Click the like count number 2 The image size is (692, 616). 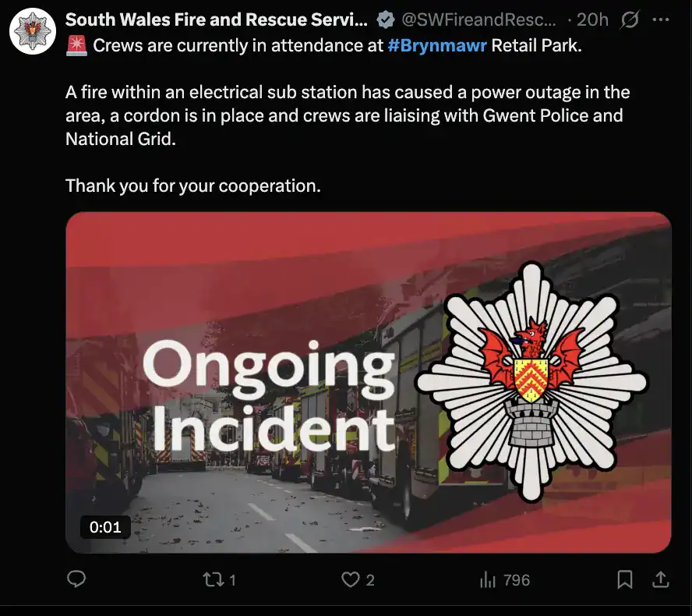tap(370, 580)
